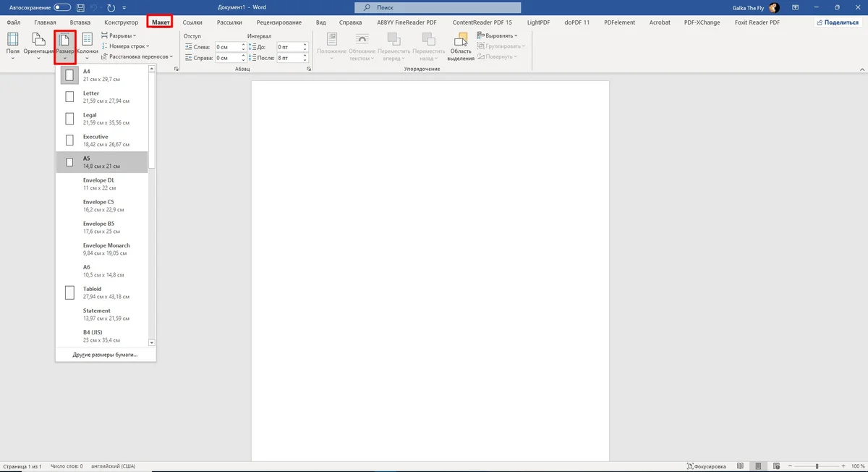Viewport: 868px width, 472px height.
Task: Click the Число слов word count
Action: pyautogui.click(x=65, y=466)
